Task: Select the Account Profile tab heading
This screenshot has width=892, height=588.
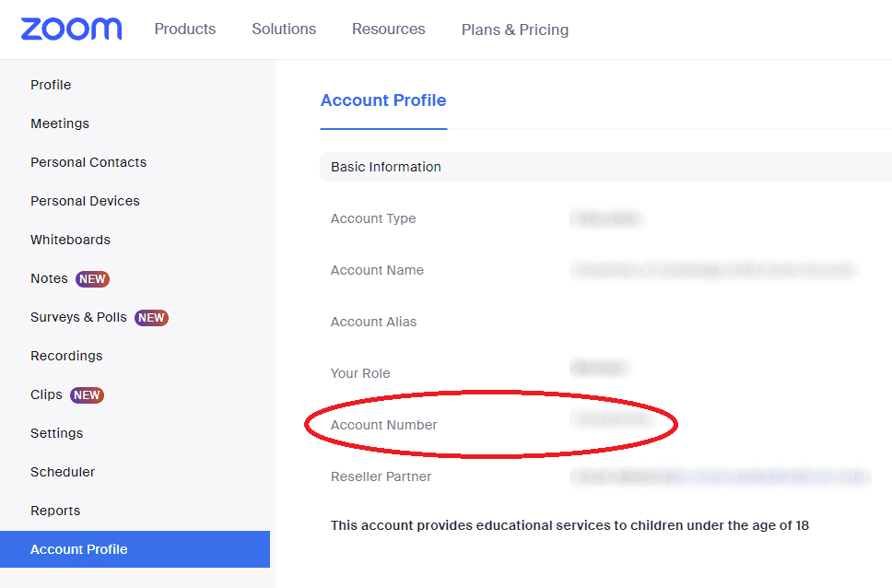Action: (x=383, y=100)
